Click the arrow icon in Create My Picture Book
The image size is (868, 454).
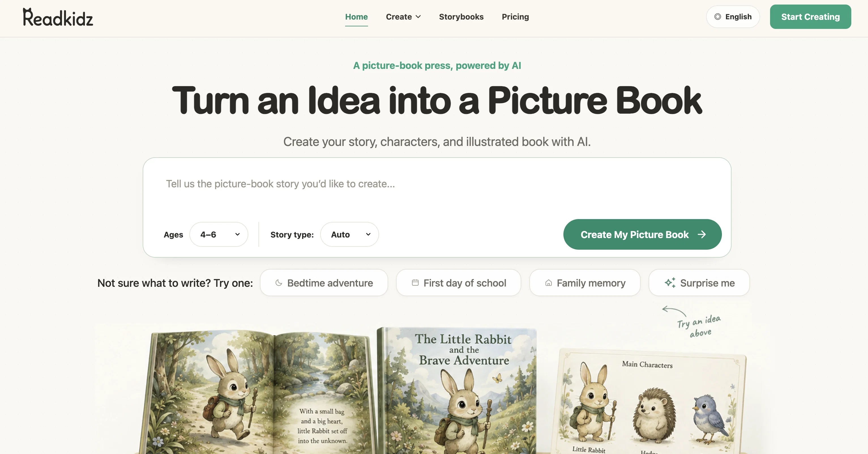click(702, 234)
